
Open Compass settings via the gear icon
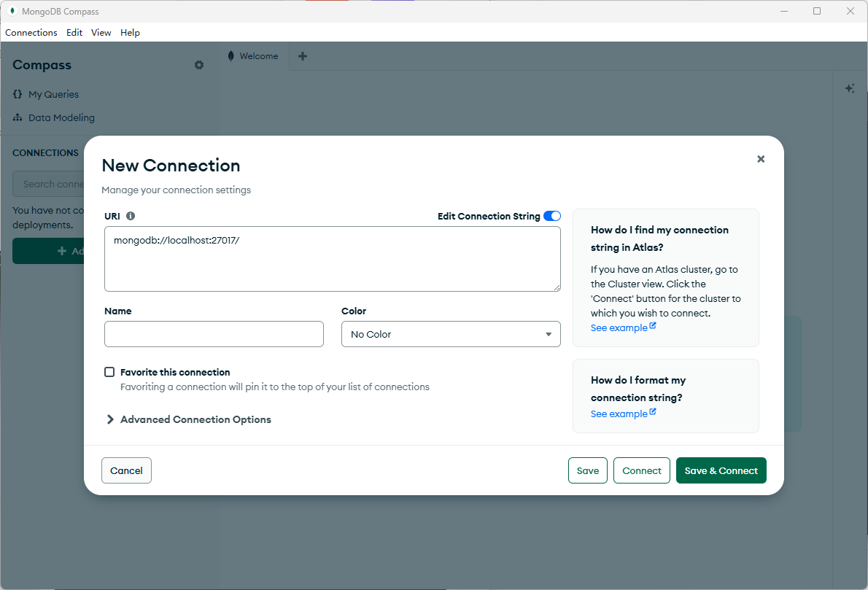198,65
